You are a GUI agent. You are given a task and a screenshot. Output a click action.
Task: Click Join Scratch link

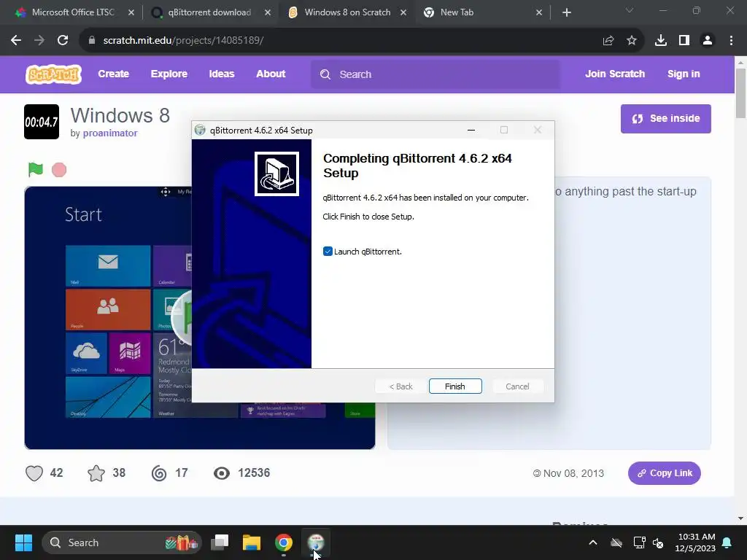pos(615,74)
